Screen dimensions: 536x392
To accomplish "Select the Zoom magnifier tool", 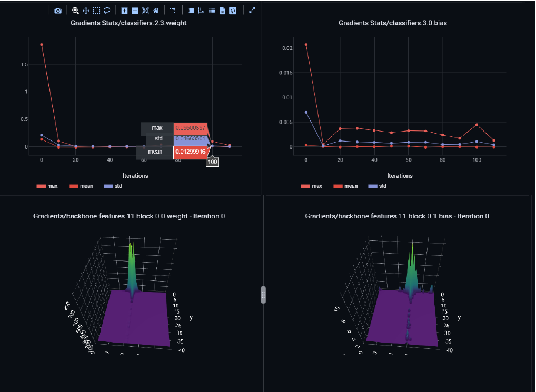I will coord(75,11).
